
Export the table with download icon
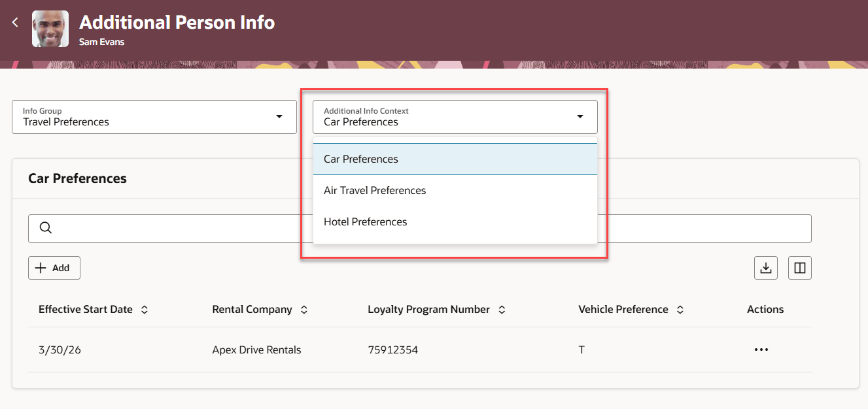(766, 268)
